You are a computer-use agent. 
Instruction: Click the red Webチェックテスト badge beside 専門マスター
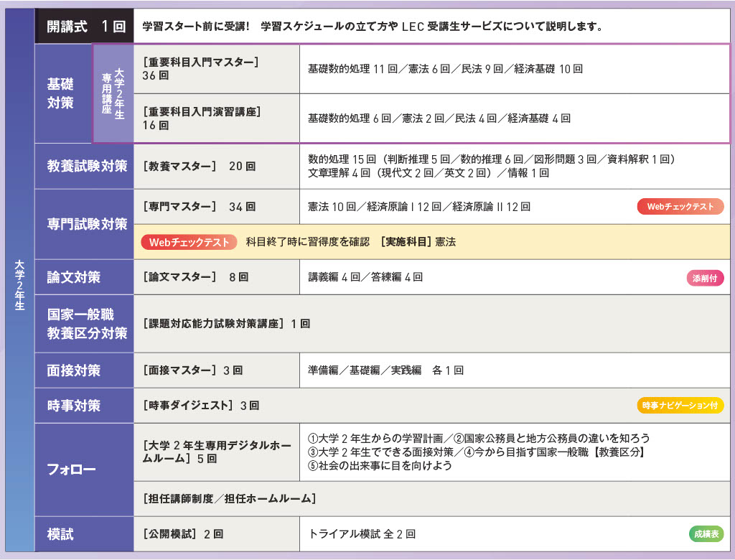point(680,206)
